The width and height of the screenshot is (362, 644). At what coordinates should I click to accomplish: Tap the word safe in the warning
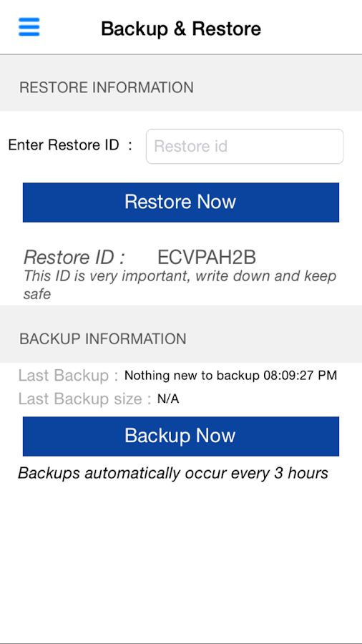click(x=37, y=294)
